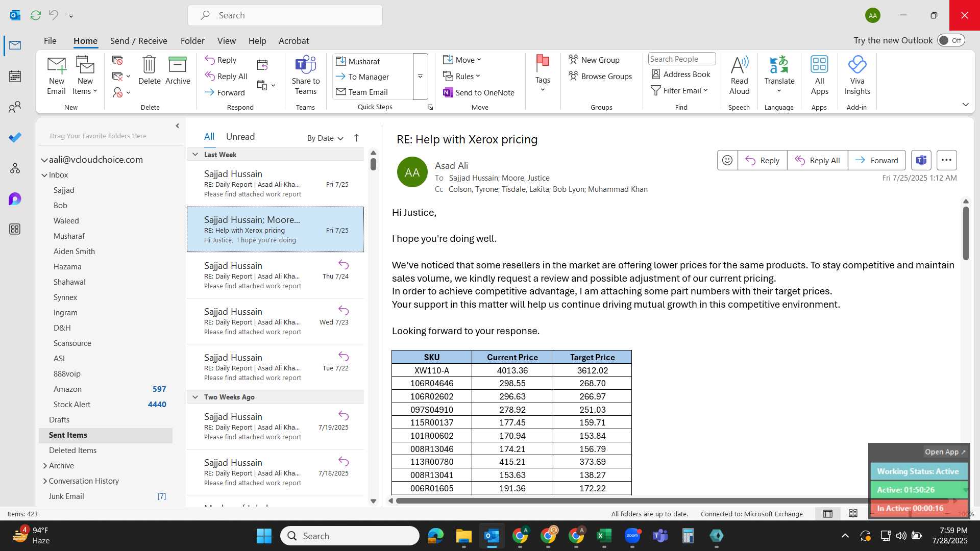Collapse the Last Week message group
Screen dimensions: 980x551
(x=195, y=155)
